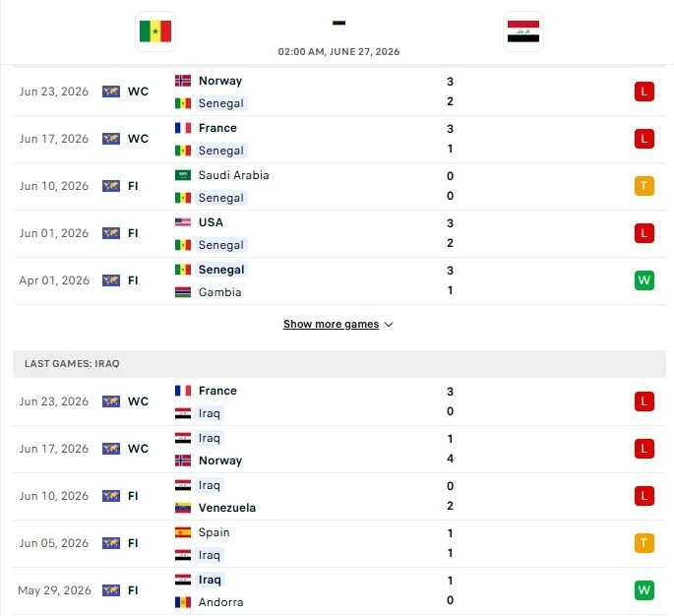This screenshot has height=616, width=674.
Task: Click the Senegal flag in the match header
Action: pos(155,31)
